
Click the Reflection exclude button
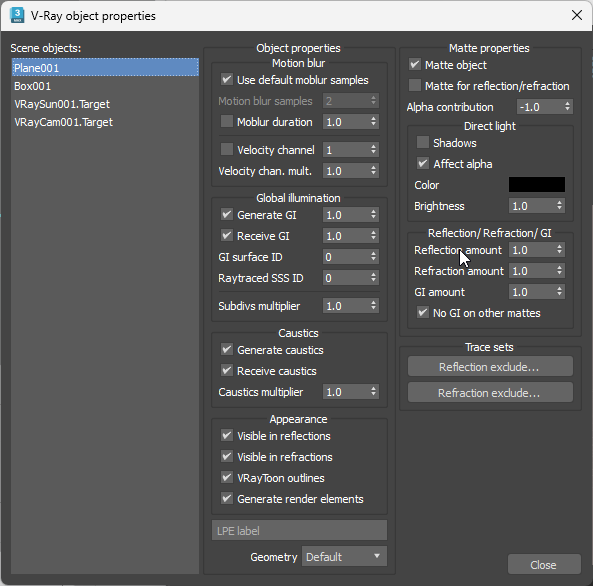[490, 367]
